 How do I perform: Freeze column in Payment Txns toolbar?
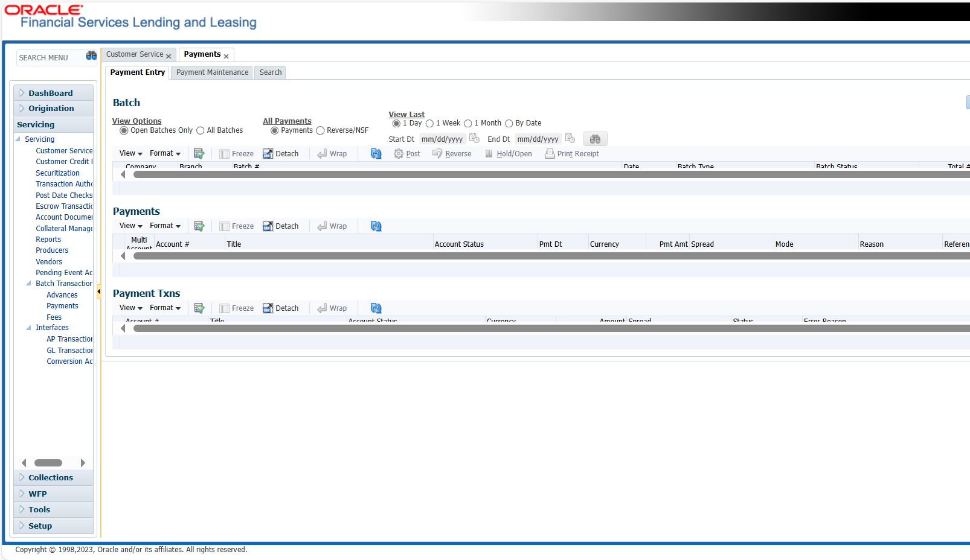point(236,308)
